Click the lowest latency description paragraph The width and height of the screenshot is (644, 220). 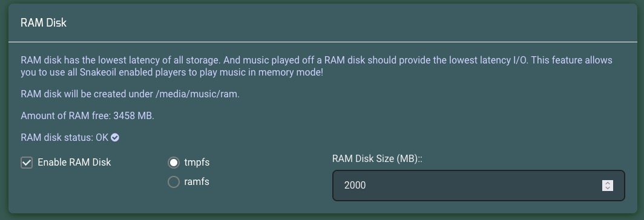316,66
